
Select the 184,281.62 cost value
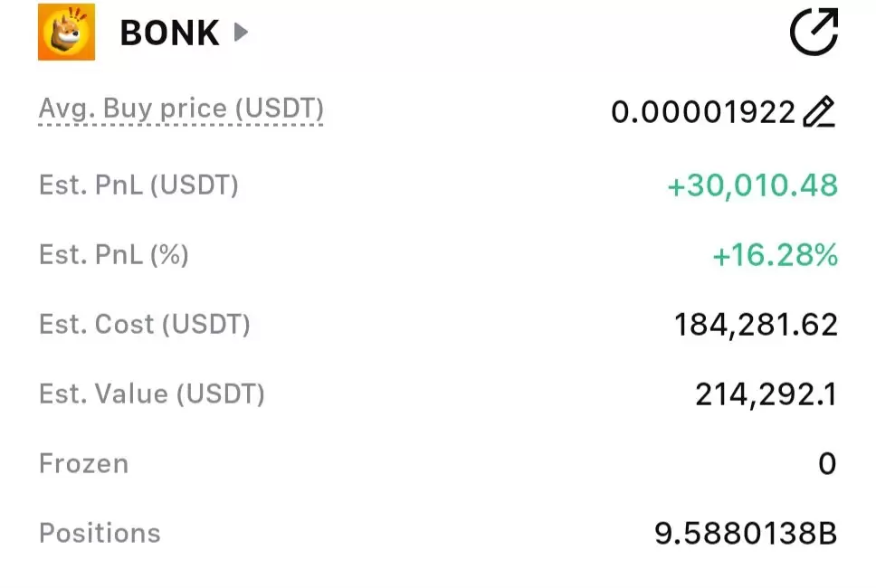756,325
